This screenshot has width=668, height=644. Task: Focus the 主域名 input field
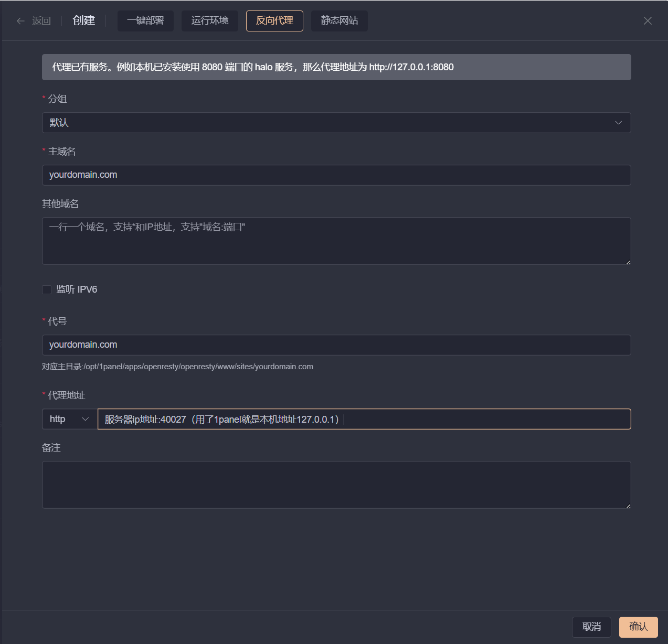tap(336, 175)
